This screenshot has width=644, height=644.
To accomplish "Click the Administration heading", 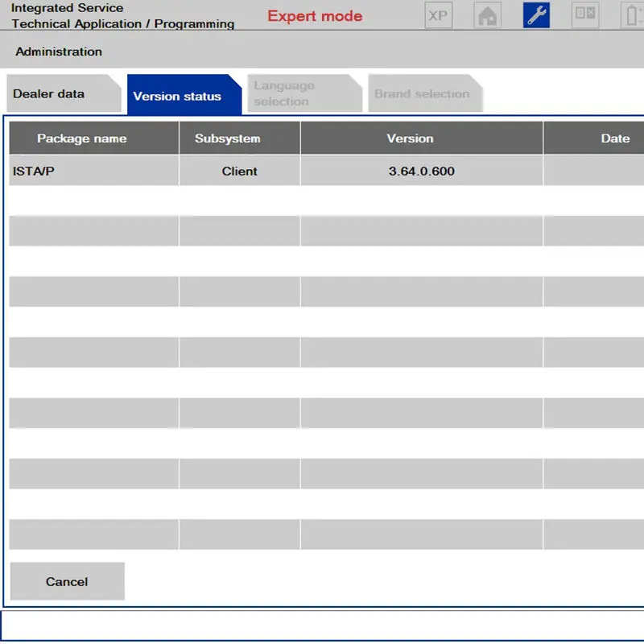I will click(59, 52).
